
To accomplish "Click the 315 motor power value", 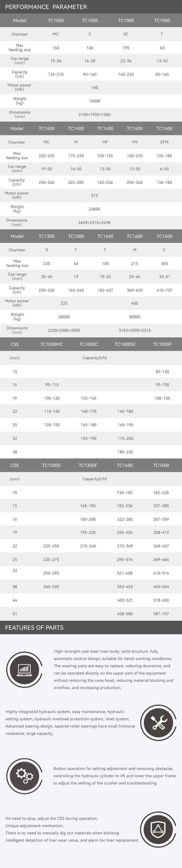I will point(94,195).
